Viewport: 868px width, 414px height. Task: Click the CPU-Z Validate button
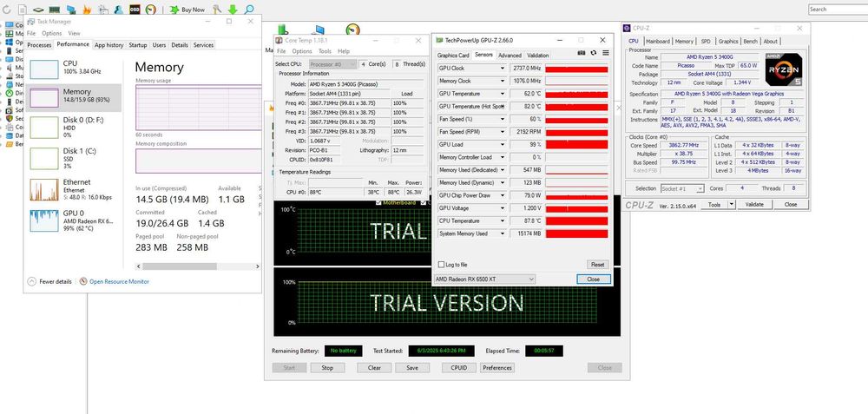(x=754, y=204)
